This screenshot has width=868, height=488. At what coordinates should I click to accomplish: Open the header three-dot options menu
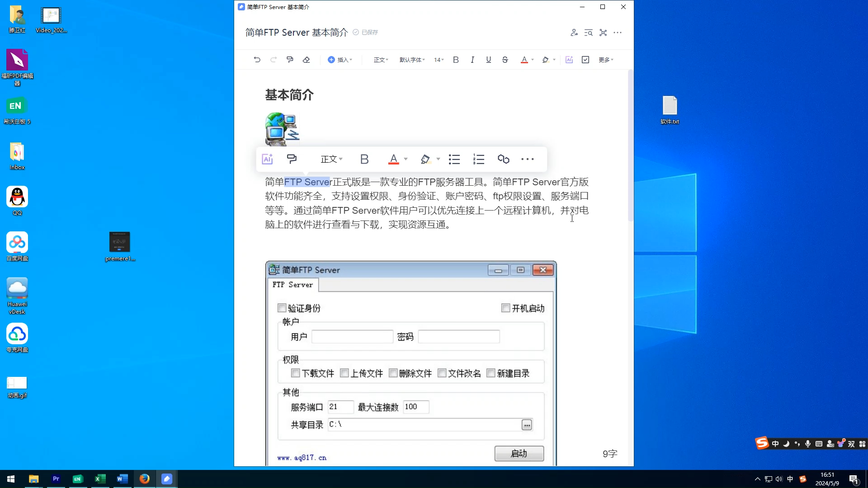click(x=618, y=33)
